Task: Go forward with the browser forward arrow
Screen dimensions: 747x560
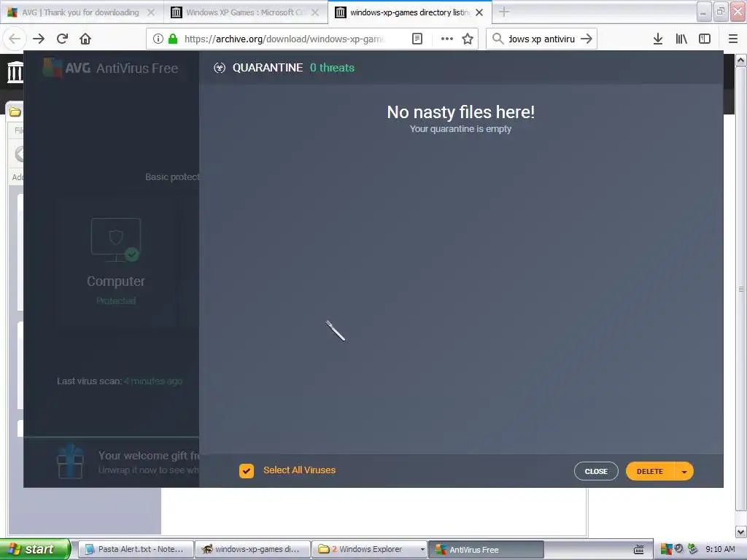Action: pos(39,39)
